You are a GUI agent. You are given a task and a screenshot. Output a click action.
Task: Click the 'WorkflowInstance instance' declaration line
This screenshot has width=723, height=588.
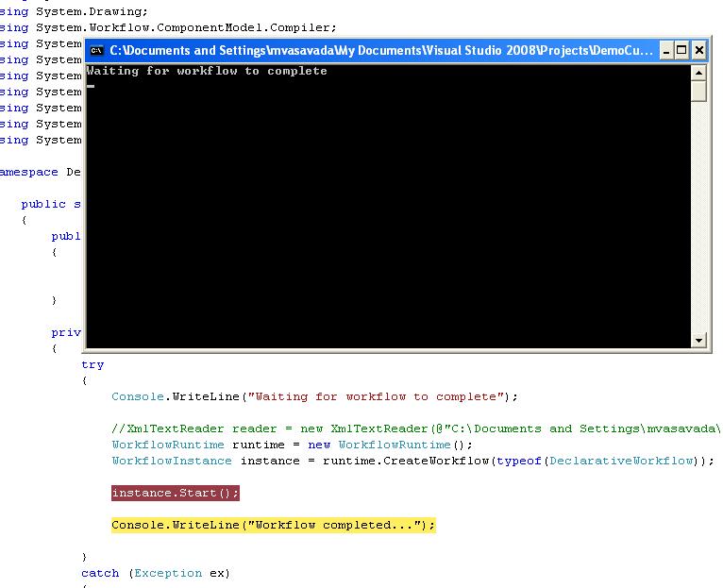pyautogui.click(x=412, y=461)
